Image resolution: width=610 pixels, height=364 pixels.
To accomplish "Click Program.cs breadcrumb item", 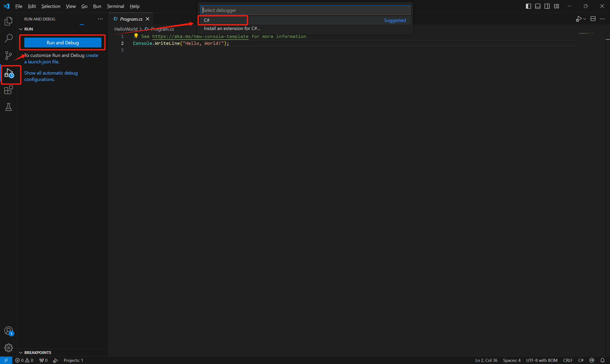I will pyautogui.click(x=162, y=29).
